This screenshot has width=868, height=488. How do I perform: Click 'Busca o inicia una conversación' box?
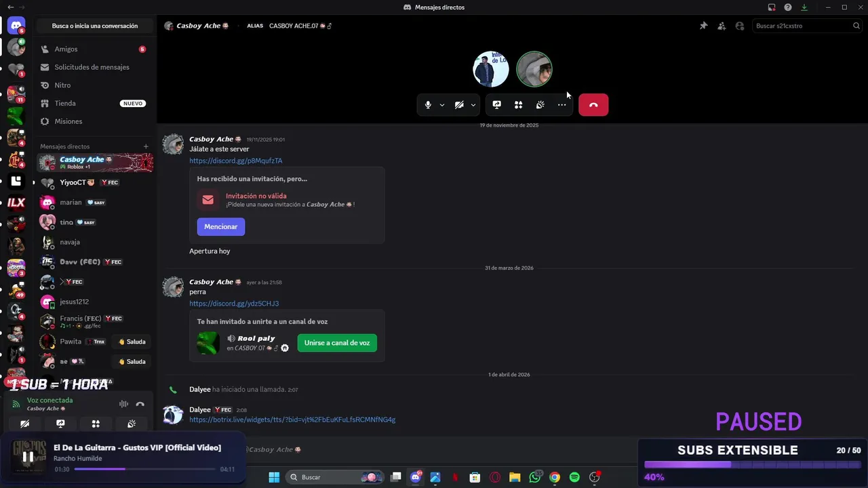coord(95,26)
